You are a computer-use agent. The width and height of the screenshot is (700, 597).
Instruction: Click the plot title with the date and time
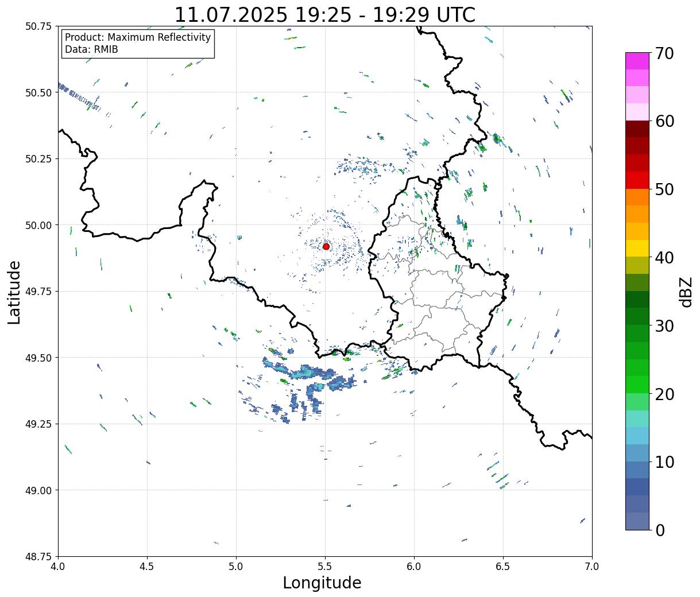[x=325, y=14]
